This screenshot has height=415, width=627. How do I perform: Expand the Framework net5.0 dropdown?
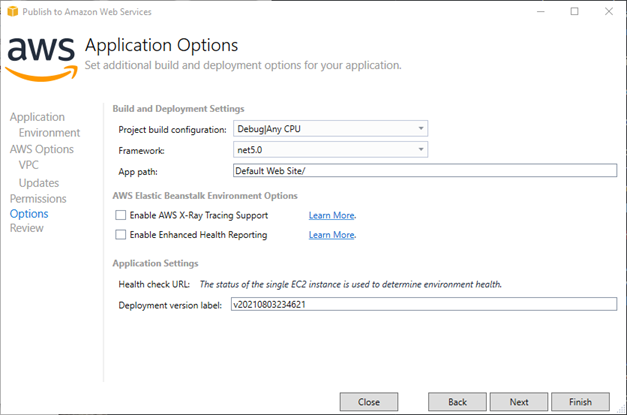point(330,150)
